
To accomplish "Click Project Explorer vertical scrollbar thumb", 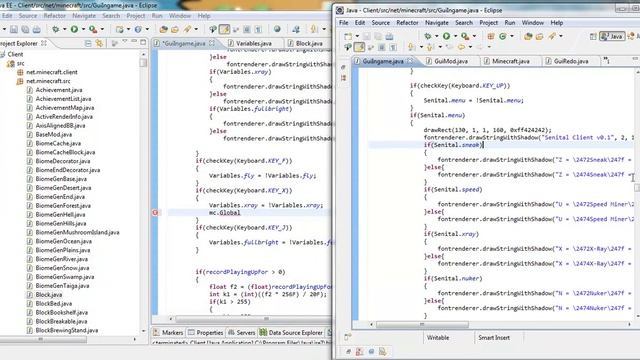I will [x=143, y=62].
